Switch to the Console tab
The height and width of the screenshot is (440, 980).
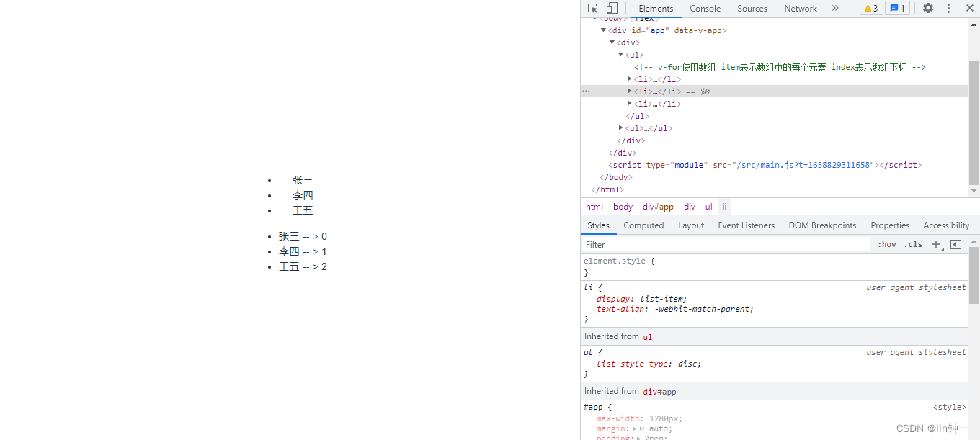pyautogui.click(x=705, y=9)
